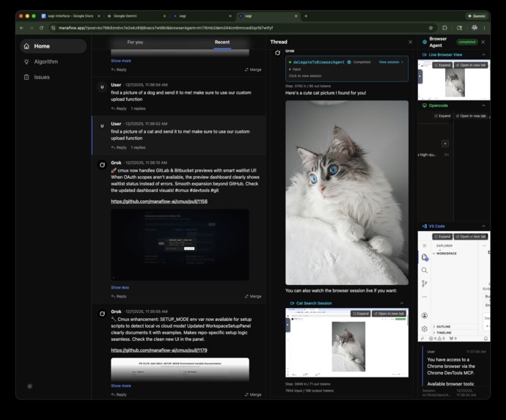
Task: Open Opencode in new tab
Action: coord(471,116)
